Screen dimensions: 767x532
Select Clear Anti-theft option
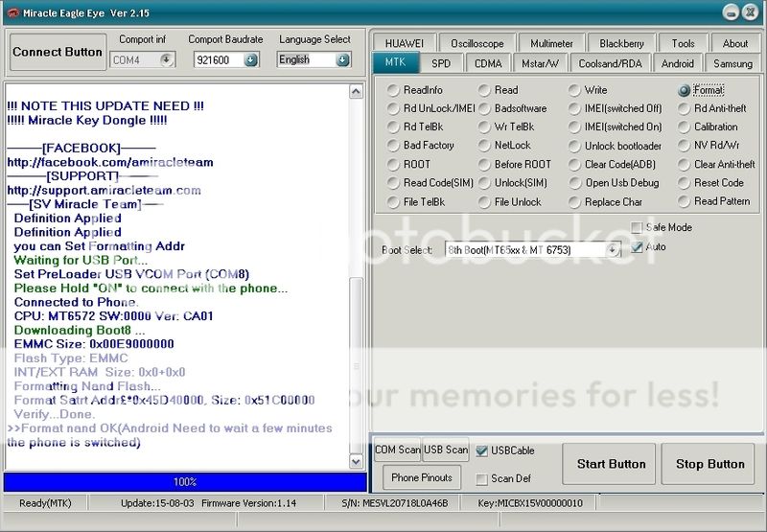(x=716, y=164)
